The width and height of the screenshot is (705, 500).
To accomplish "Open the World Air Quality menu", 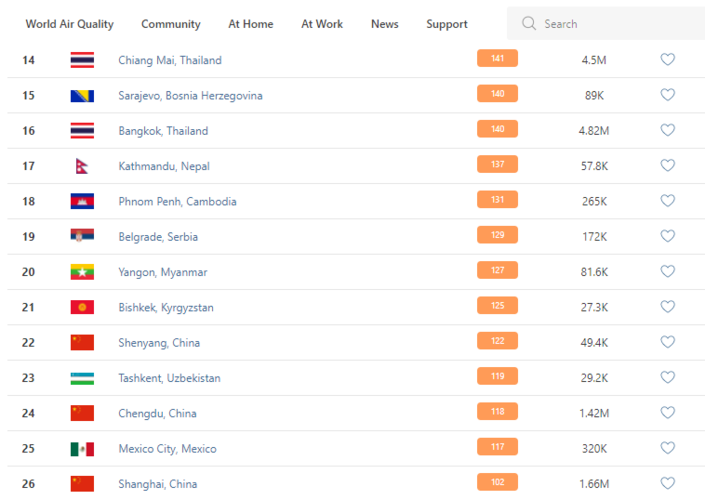I will click(x=69, y=24).
